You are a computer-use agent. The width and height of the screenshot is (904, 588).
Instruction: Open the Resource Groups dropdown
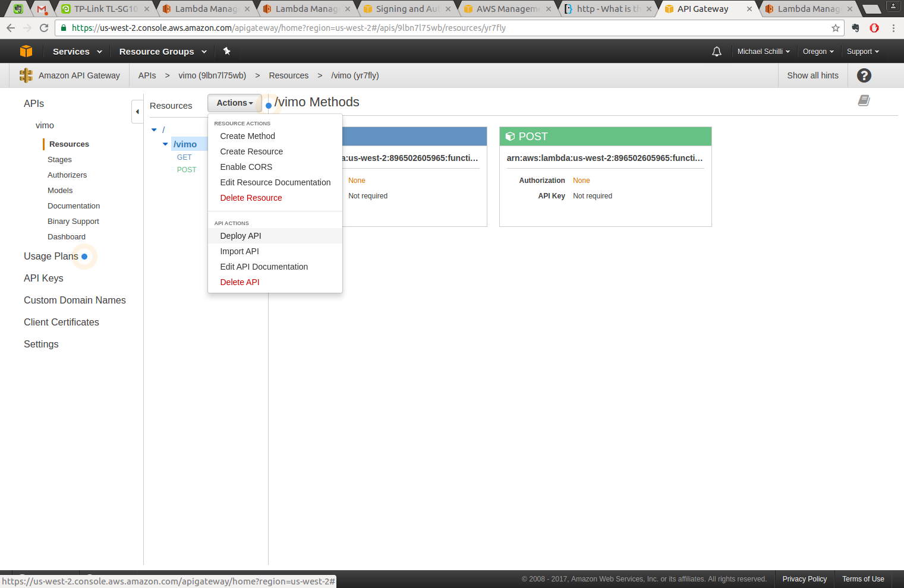coord(163,52)
